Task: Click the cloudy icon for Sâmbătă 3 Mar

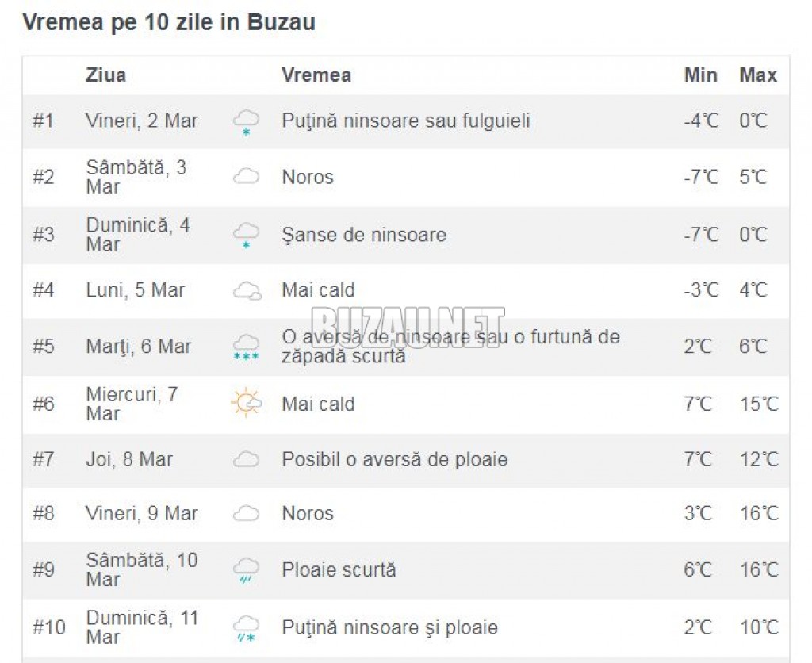Action: (x=246, y=177)
